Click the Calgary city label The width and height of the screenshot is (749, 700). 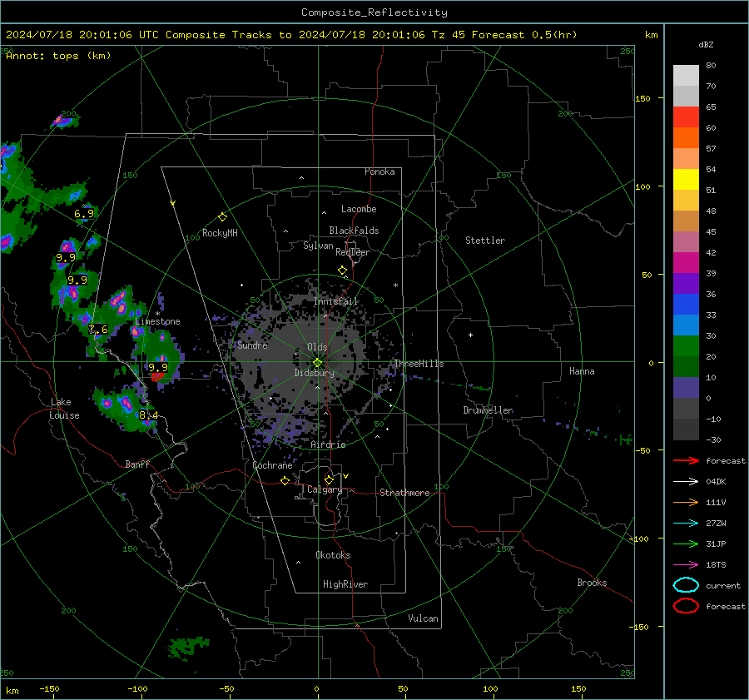tap(325, 489)
